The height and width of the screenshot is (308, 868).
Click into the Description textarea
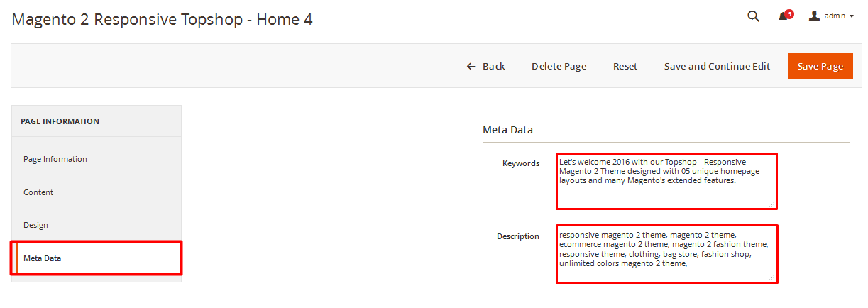pyautogui.click(x=666, y=254)
